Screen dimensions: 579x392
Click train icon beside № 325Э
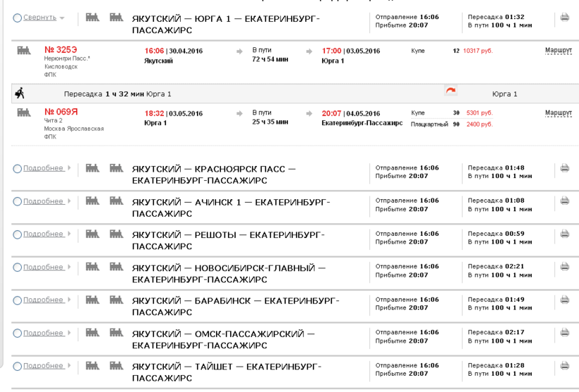(24, 50)
